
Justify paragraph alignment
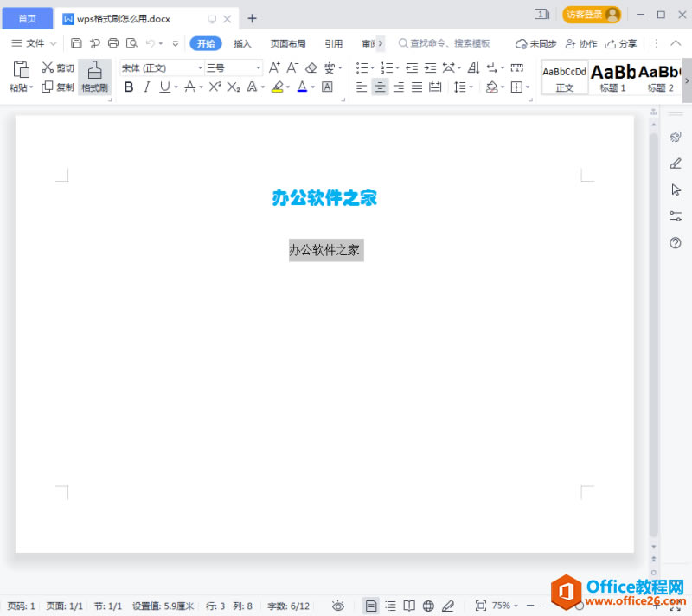point(417,87)
